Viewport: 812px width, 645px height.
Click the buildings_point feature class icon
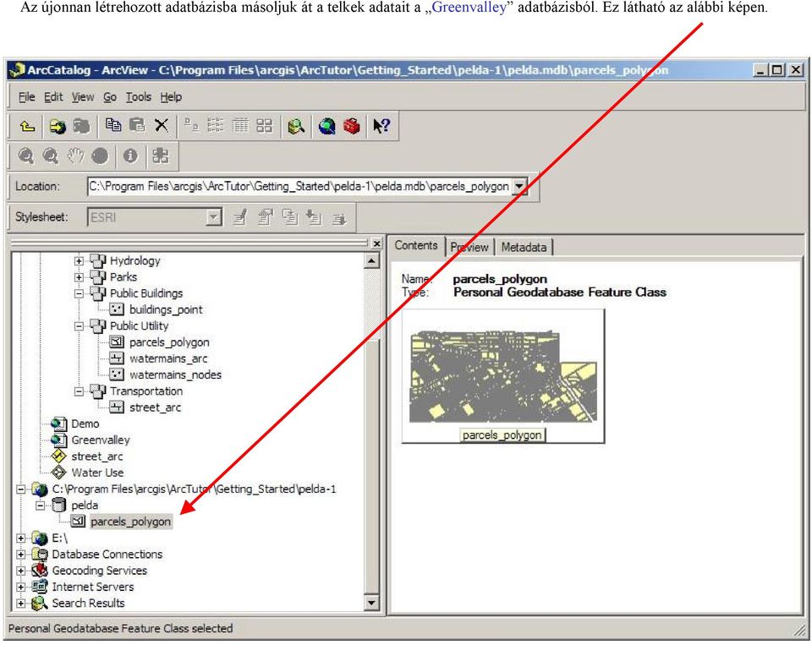[x=117, y=309]
